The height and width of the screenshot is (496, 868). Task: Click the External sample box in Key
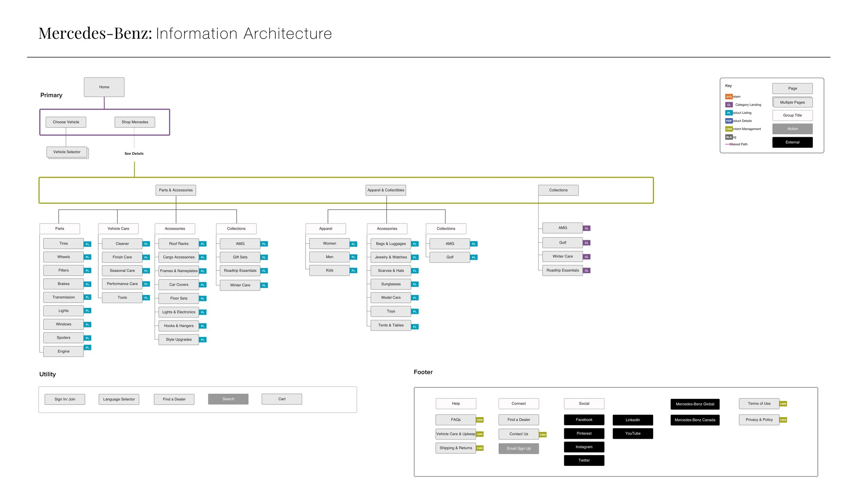[792, 142]
